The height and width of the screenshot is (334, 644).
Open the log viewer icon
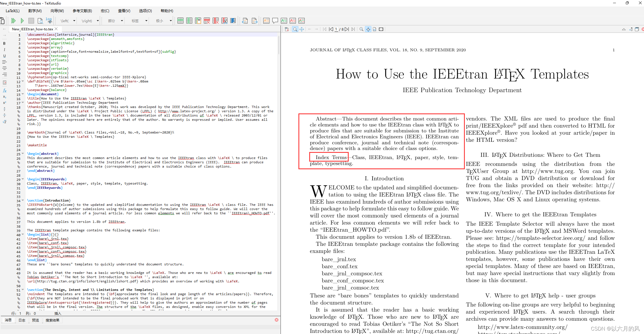click(x=49, y=20)
